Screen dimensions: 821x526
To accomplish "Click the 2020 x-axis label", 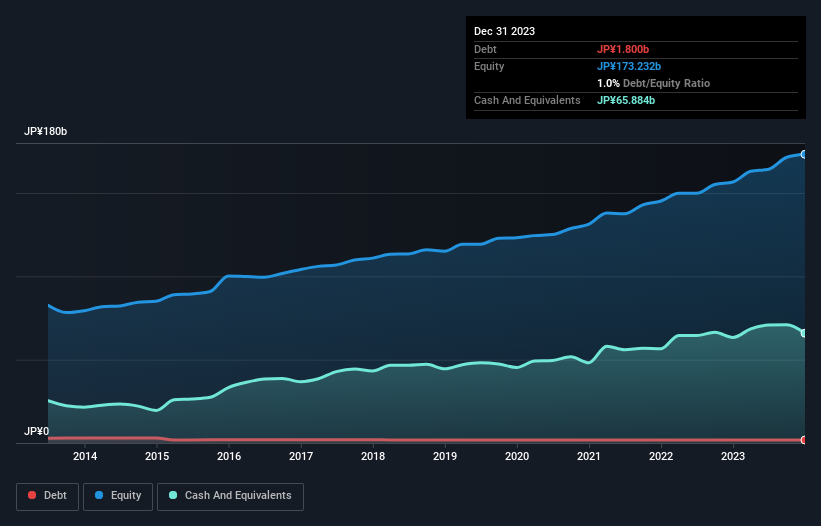I will pos(517,456).
